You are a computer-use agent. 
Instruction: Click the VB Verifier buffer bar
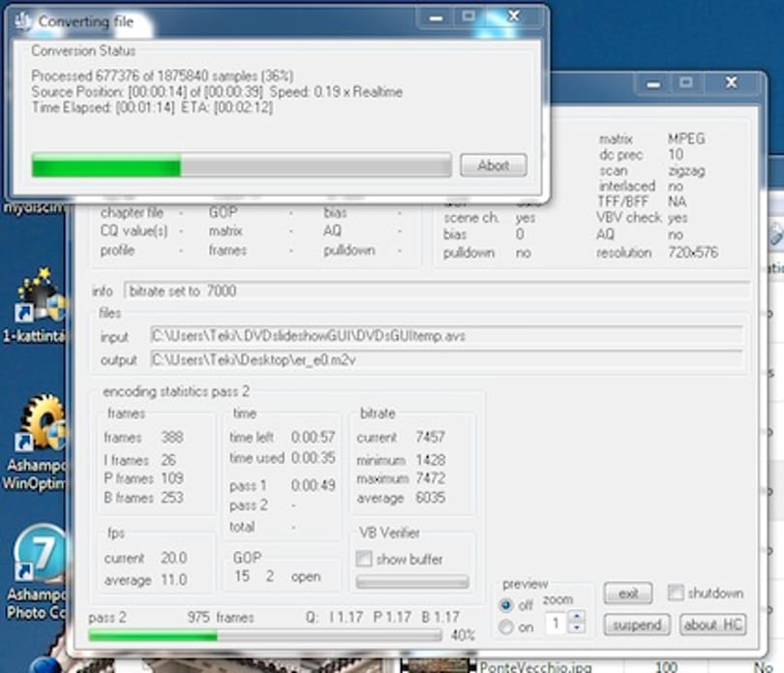click(412, 581)
